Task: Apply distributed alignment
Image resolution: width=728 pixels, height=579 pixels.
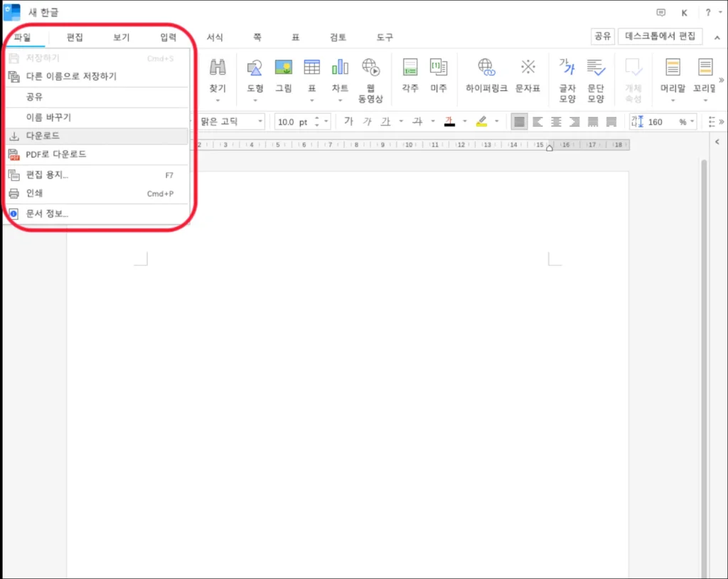Action: tap(593, 122)
